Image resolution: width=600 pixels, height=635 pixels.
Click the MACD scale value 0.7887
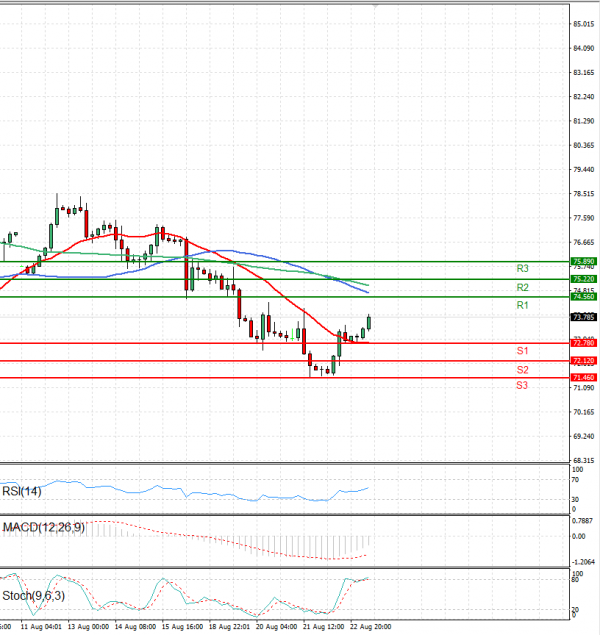click(x=583, y=521)
